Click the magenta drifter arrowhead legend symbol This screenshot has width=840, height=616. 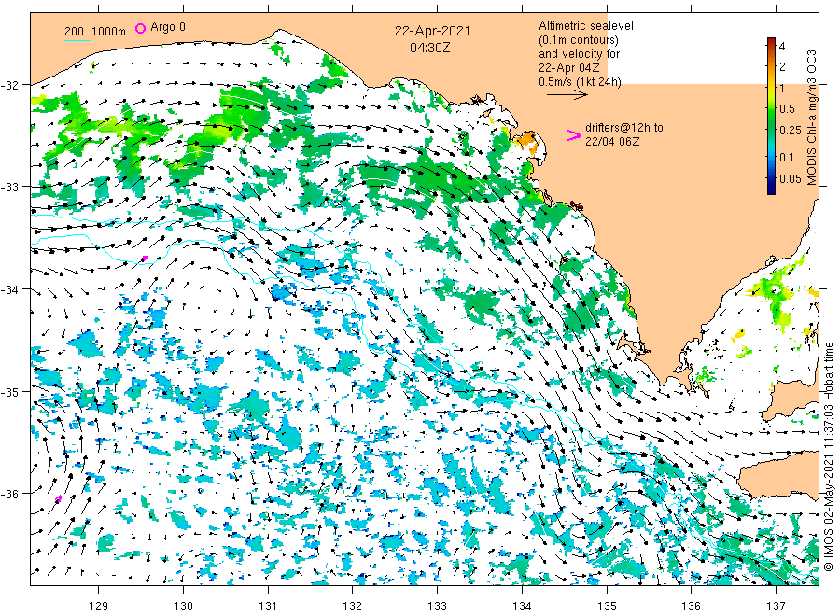pyautogui.click(x=574, y=136)
